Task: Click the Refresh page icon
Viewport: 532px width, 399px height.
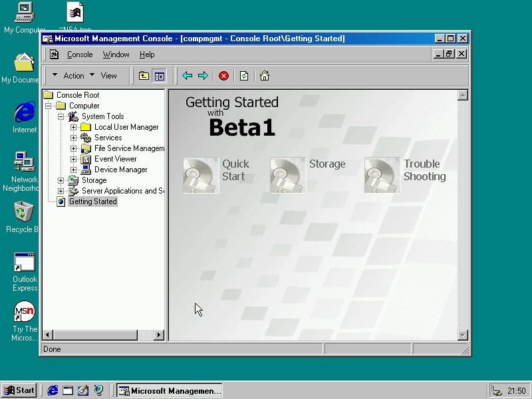Action: click(244, 76)
